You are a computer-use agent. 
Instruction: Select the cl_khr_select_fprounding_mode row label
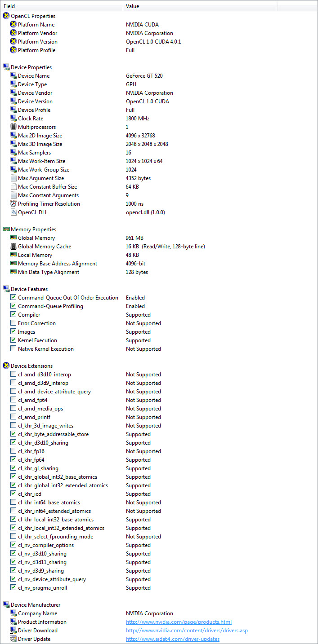click(x=56, y=537)
